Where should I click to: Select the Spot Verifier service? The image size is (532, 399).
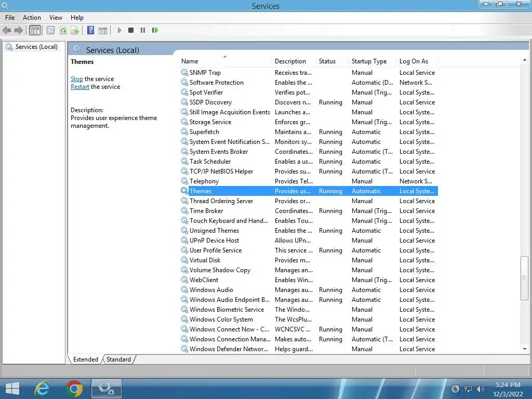tap(309, 92)
